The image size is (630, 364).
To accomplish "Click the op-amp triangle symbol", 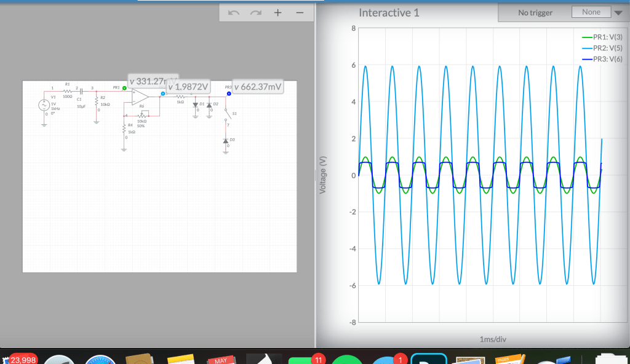I will point(140,97).
